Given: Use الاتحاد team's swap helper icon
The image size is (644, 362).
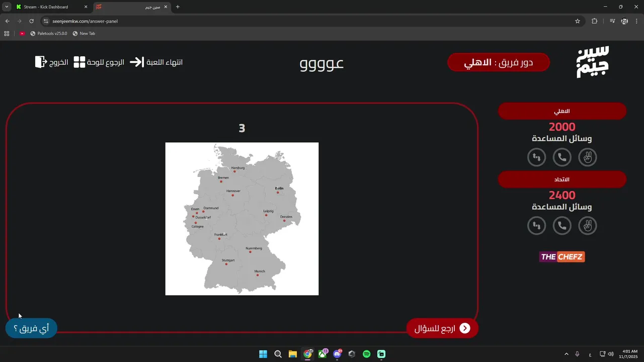Looking at the screenshot, I should click(x=536, y=226).
